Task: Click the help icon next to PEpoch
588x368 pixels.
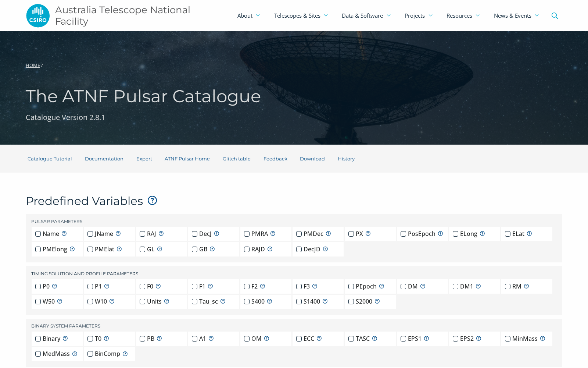Action: [x=381, y=286]
